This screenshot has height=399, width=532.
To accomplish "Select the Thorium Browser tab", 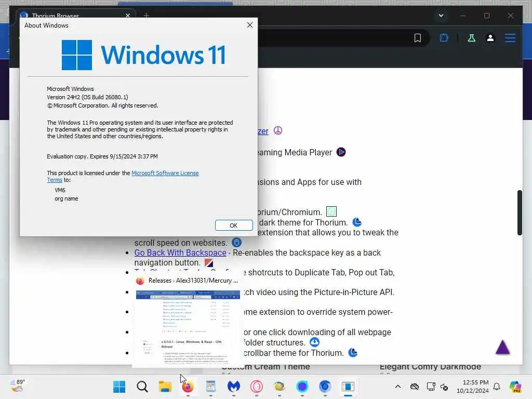I will click(75, 15).
